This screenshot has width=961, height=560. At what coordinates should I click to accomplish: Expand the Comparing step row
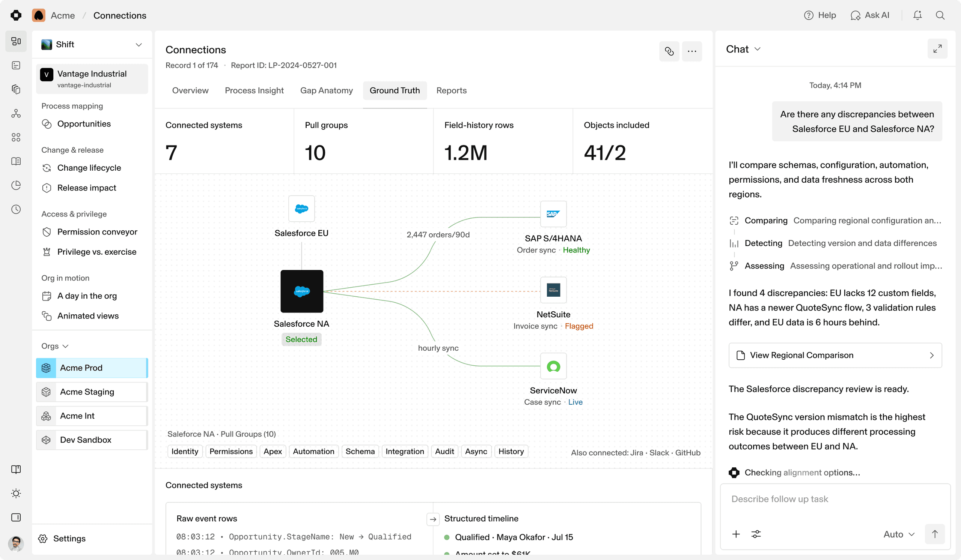[x=835, y=221]
